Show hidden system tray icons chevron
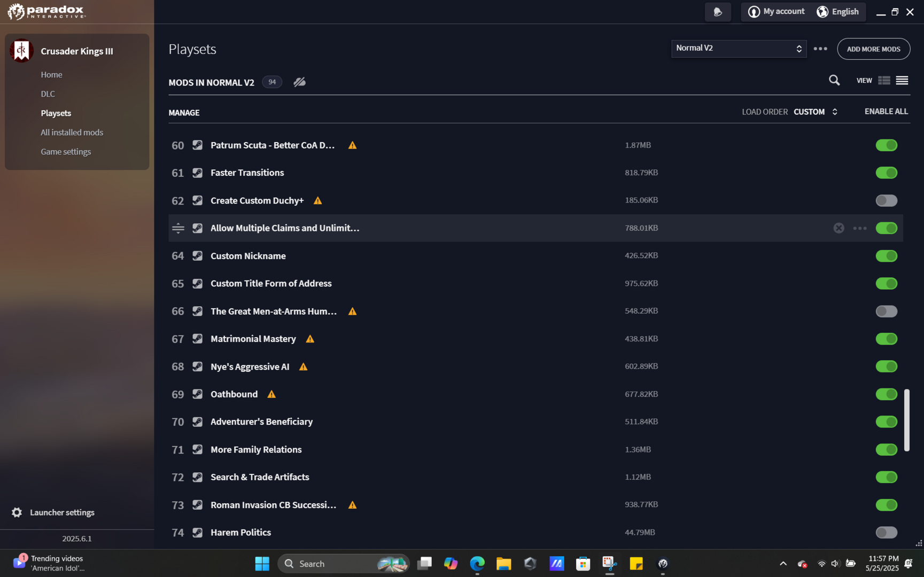Image resolution: width=924 pixels, height=577 pixels. (x=783, y=564)
